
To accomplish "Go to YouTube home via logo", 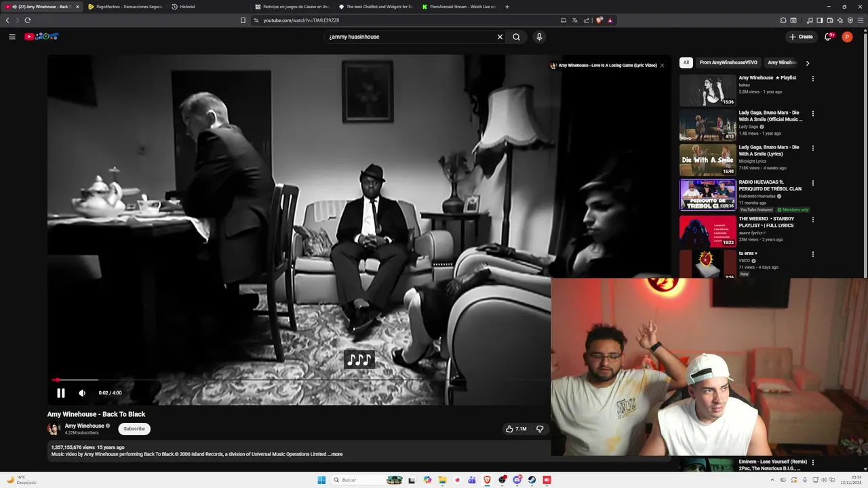I will 41,37.
